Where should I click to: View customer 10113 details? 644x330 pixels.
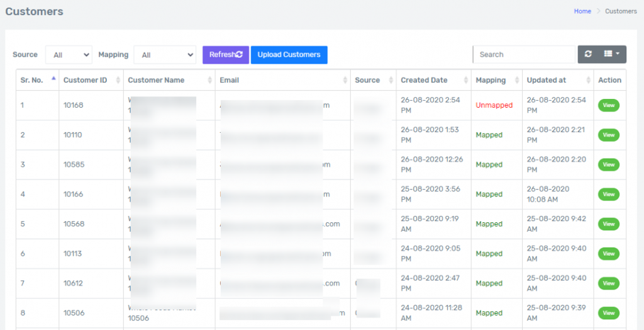click(x=609, y=254)
